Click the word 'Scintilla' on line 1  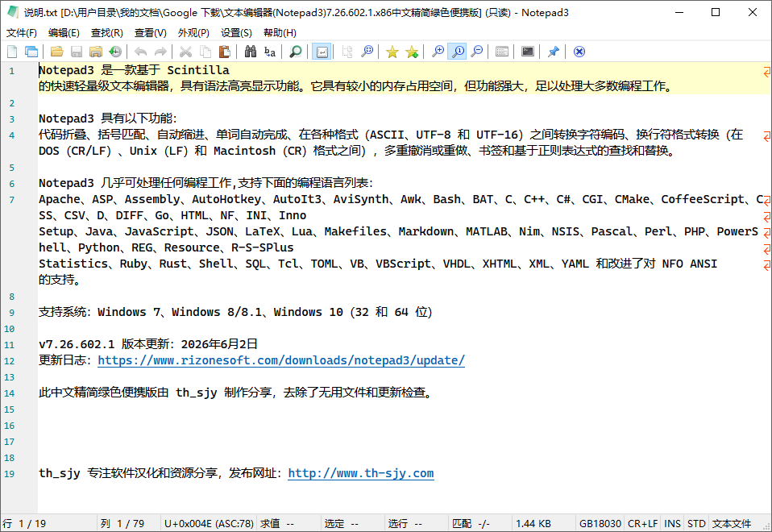pyautogui.click(x=198, y=70)
